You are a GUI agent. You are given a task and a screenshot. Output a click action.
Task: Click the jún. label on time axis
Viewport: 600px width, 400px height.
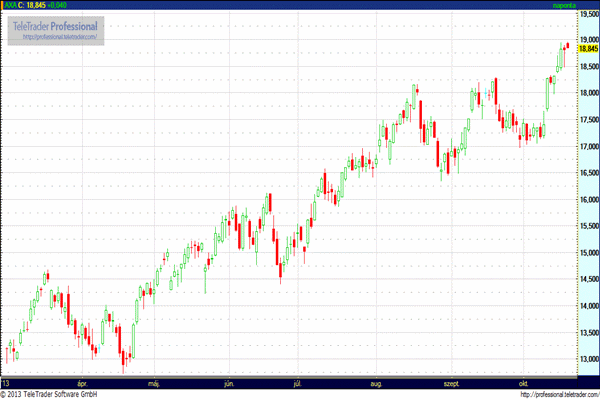coord(229,383)
